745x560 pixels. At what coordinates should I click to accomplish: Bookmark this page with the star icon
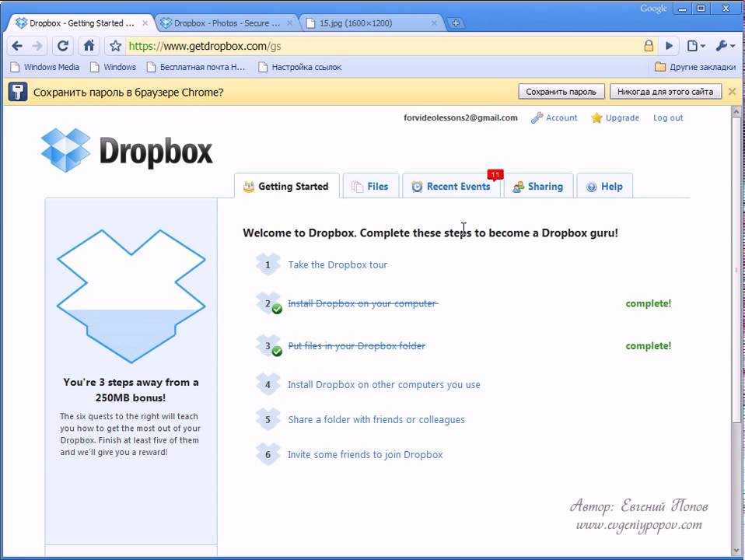click(115, 46)
